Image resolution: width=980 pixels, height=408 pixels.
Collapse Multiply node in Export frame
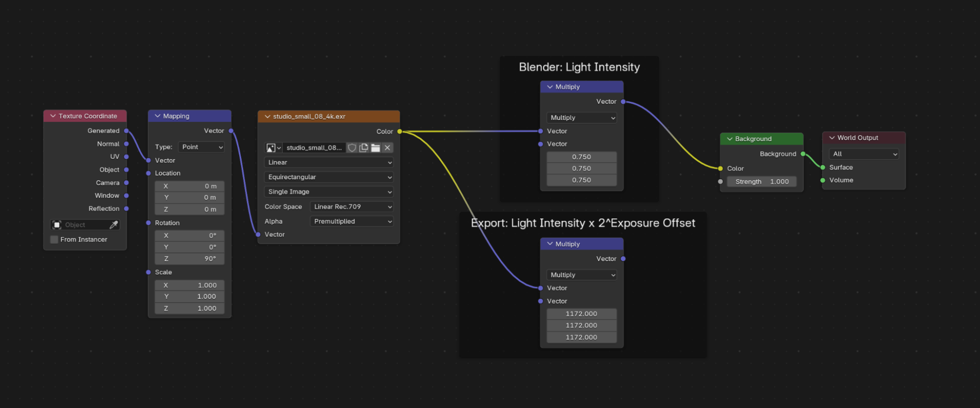(x=550, y=244)
